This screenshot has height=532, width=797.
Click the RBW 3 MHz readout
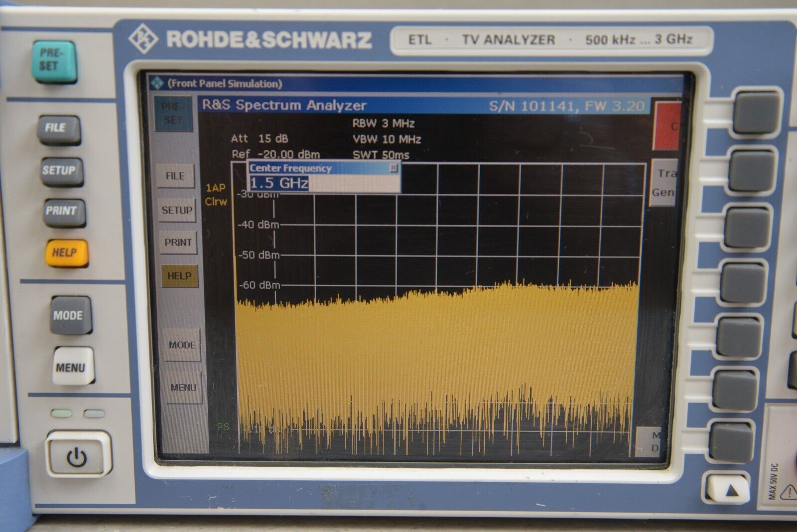(384, 123)
